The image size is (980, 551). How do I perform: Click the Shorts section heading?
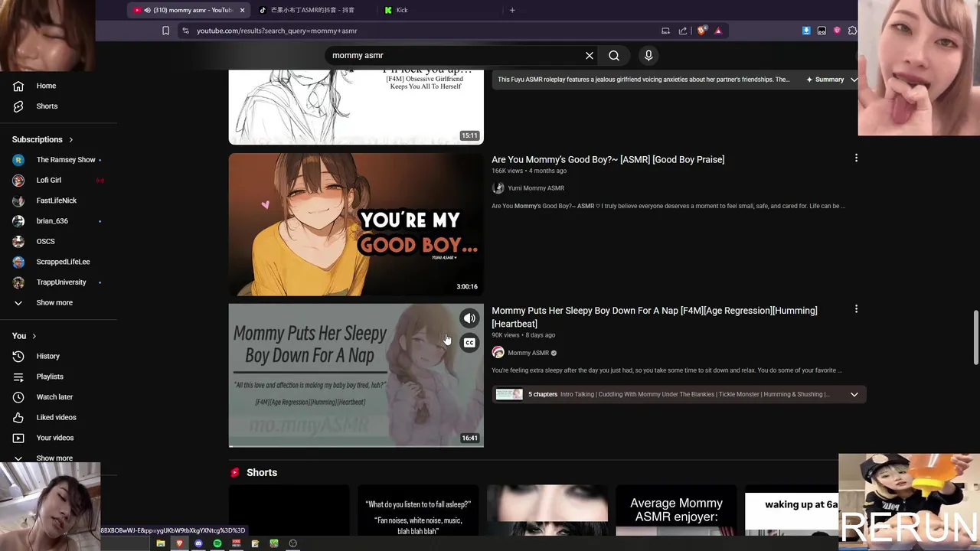[262, 473]
